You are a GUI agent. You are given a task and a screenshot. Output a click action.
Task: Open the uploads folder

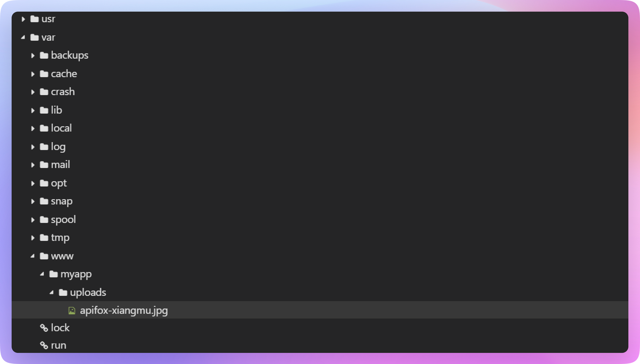[x=88, y=292]
